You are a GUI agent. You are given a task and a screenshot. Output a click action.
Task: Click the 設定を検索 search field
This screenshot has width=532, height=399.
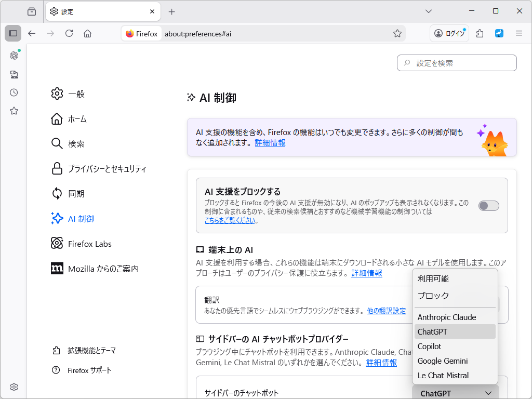coord(456,63)
